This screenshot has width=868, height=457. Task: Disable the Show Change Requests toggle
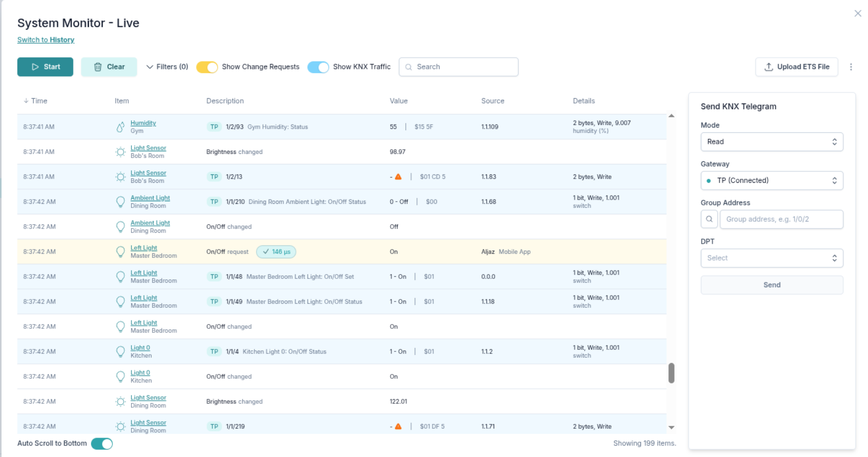pos(207,67)
